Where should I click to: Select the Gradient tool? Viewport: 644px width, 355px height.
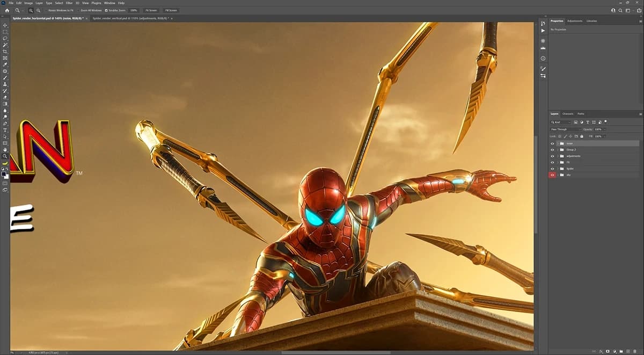pos(5,104)
